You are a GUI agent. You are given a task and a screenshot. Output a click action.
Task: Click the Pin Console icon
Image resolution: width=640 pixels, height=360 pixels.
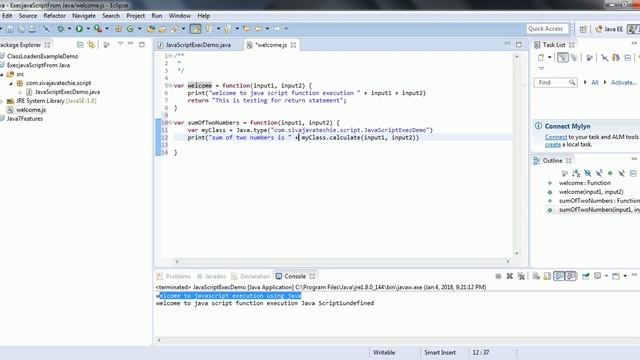(586, 276)
